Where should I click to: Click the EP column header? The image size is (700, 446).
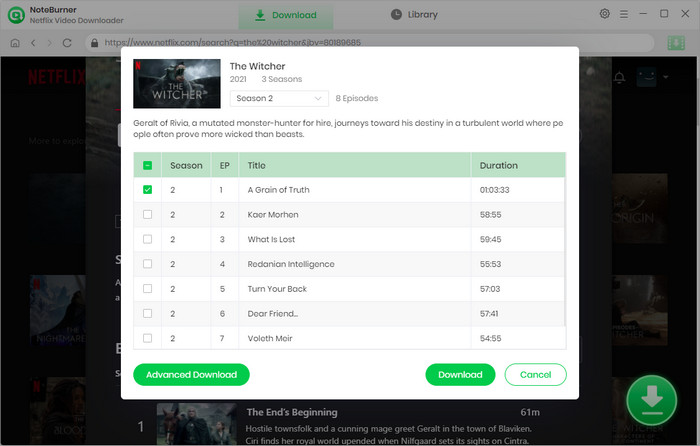(225, 166)
